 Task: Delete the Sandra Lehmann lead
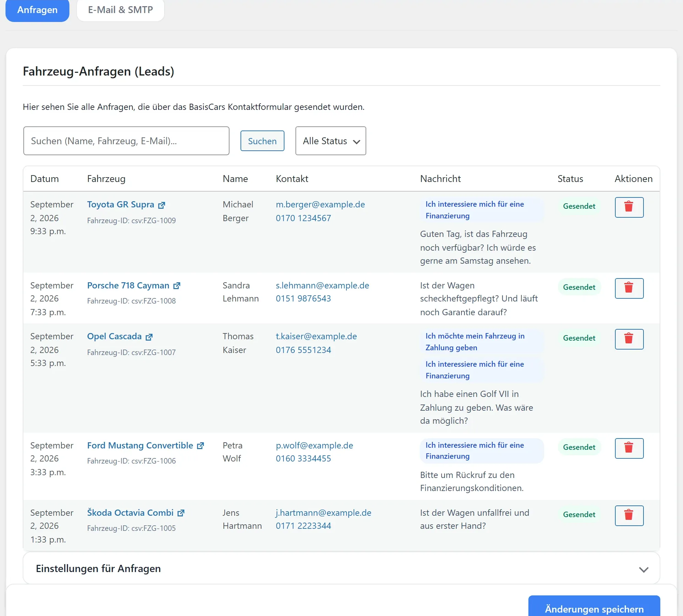tap(629, 288)
